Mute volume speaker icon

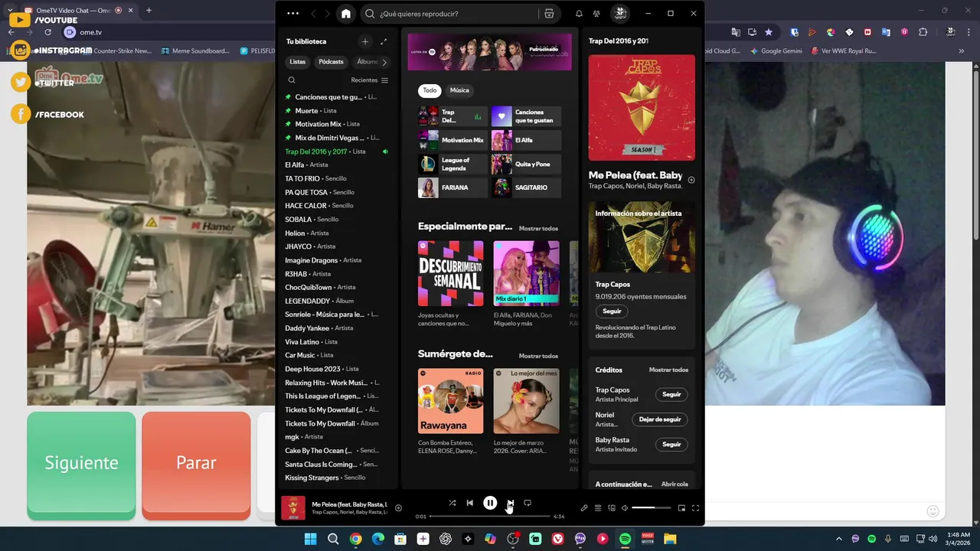pyautogui.click(x=625, y=508)
